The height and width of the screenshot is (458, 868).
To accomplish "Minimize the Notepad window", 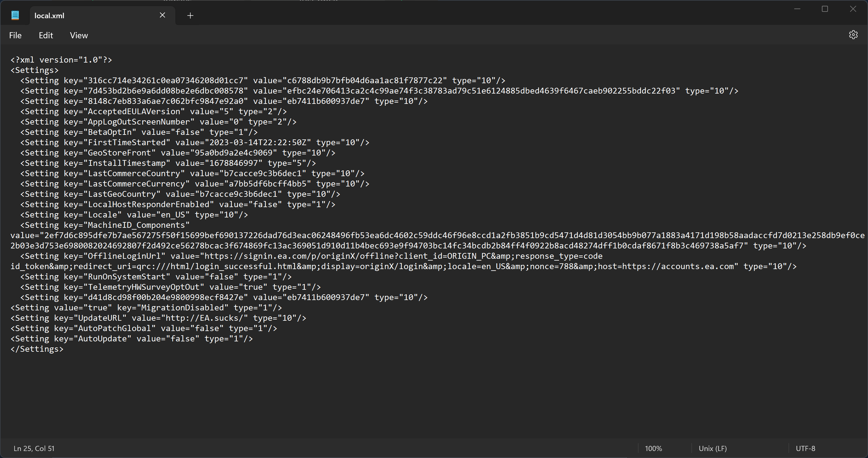I will click(x=797, y=9).
